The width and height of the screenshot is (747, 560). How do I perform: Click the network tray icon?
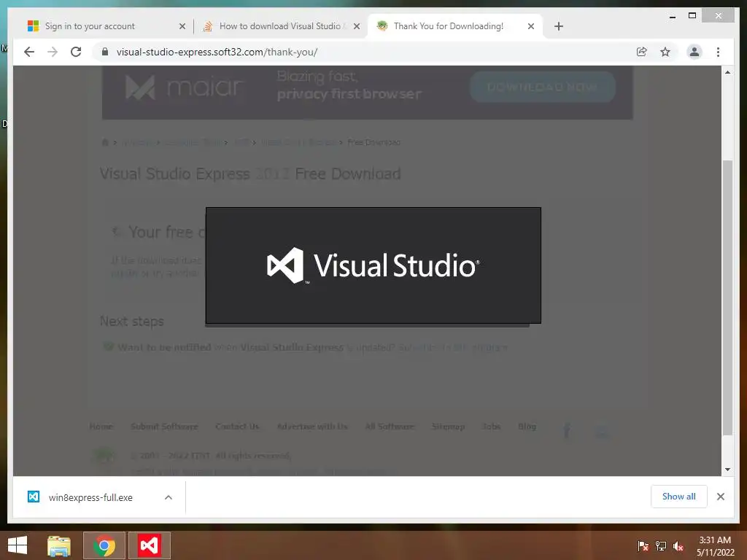661,546
